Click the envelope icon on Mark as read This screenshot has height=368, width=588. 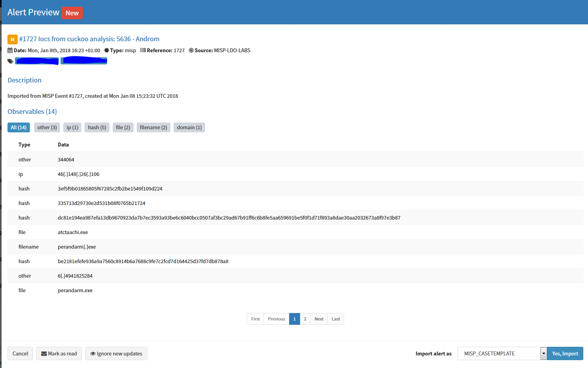point(44,353)
